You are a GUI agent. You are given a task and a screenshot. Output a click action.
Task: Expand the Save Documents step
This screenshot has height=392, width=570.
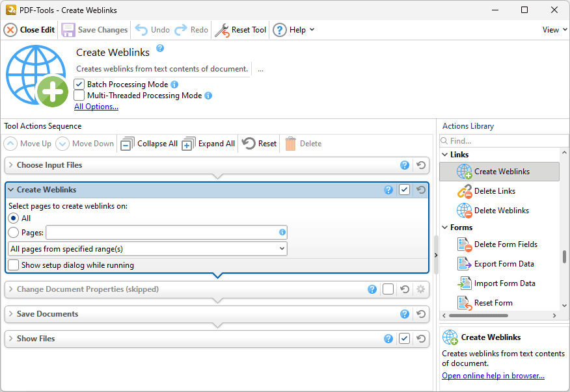11,314
